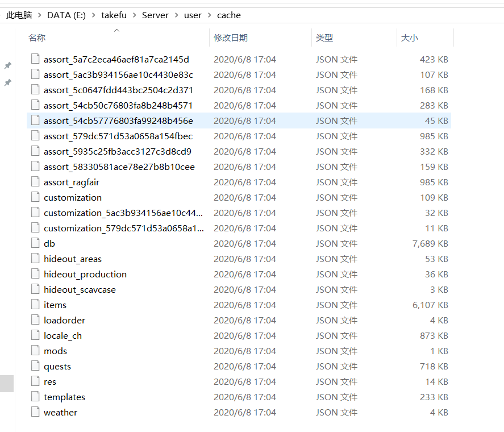Viewport: 504px width, 432px height.
Task: Click the file icon of assort_5a7c2eca46aef81a7ca2145d
Action: 35,59
